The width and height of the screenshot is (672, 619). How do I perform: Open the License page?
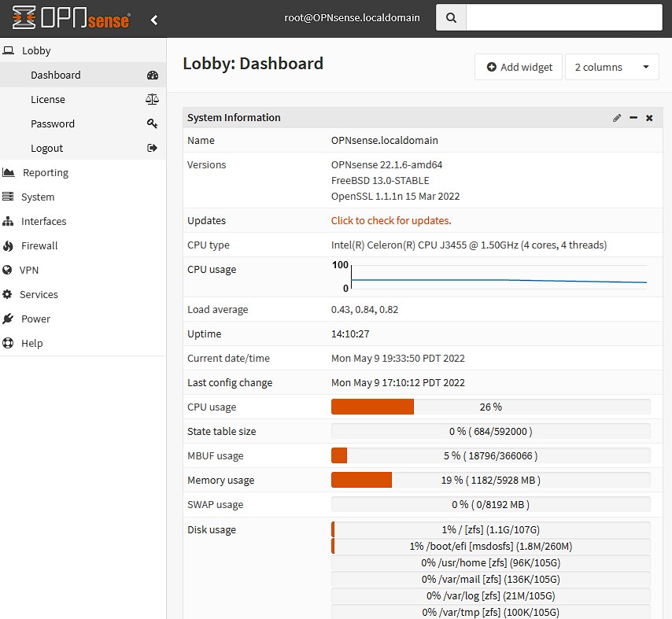48,99
